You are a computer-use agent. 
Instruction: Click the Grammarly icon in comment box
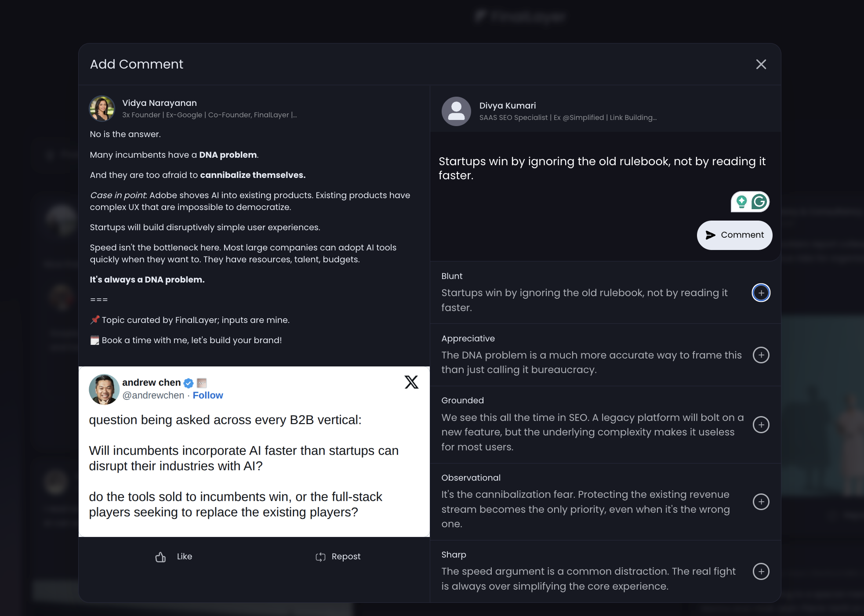759,202
